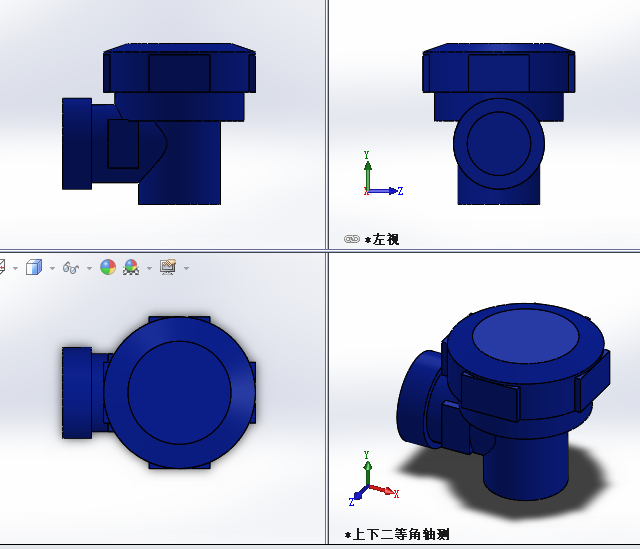The width and height of the screenshot is (640, 549).
Task: Expand the View Settings dropdown arrow
Action: click(187, 268)
